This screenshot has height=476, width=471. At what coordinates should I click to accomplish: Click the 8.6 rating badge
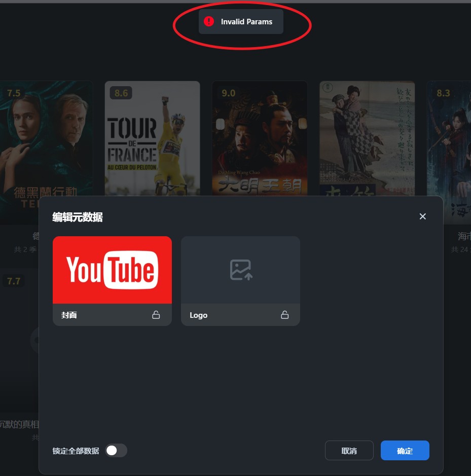click(x=121, y=93)
